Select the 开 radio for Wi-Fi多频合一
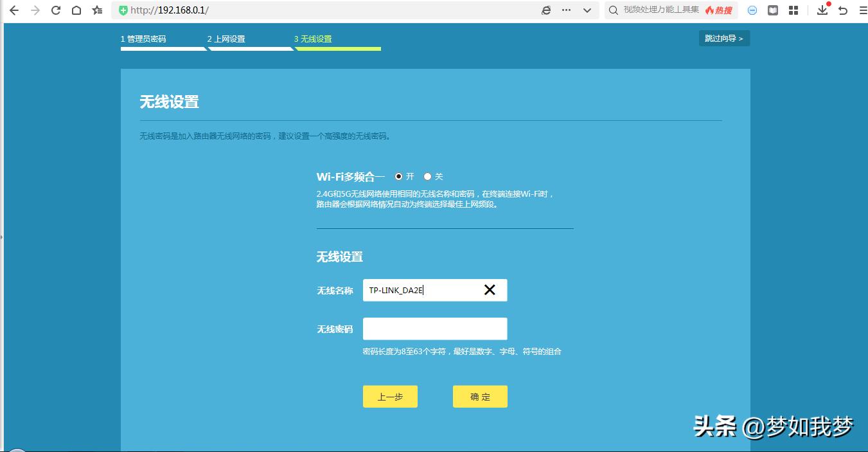Image resolution: width=868 pixels, height=452 pixels. pos(398,176)
